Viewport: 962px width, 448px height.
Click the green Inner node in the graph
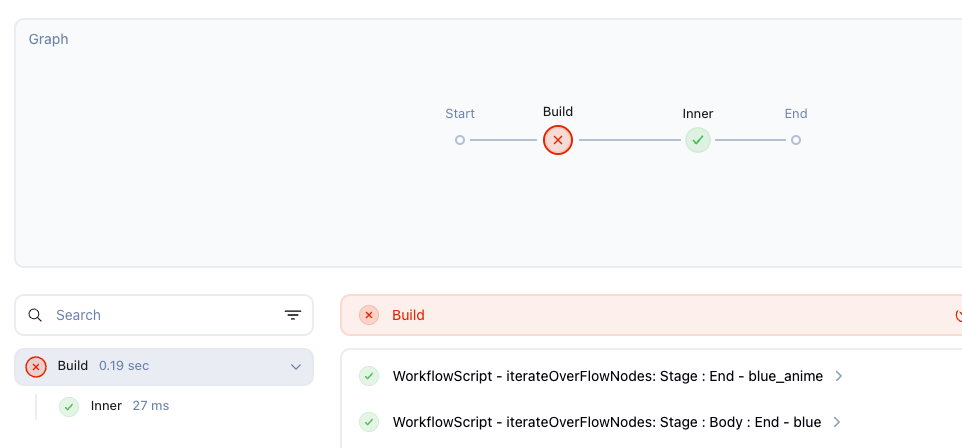698,140
